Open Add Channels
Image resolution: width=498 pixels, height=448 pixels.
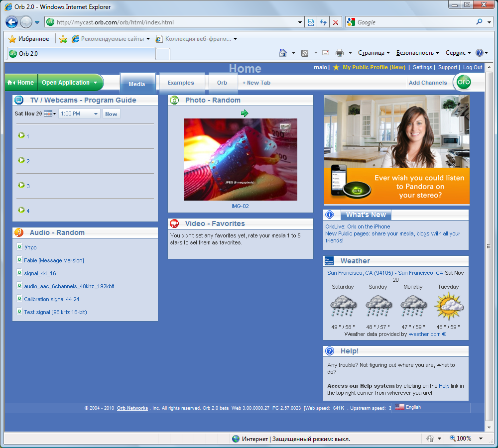427,83
